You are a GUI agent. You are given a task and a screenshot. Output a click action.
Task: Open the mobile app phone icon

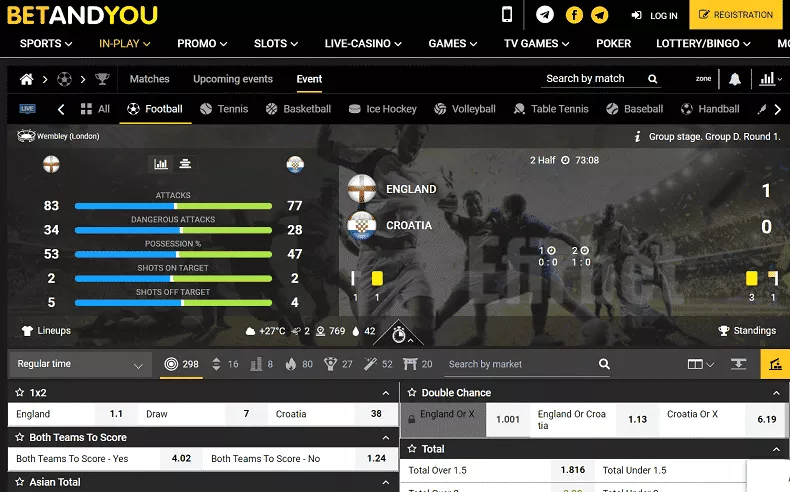pyautogui.click(x=507, y=15)
